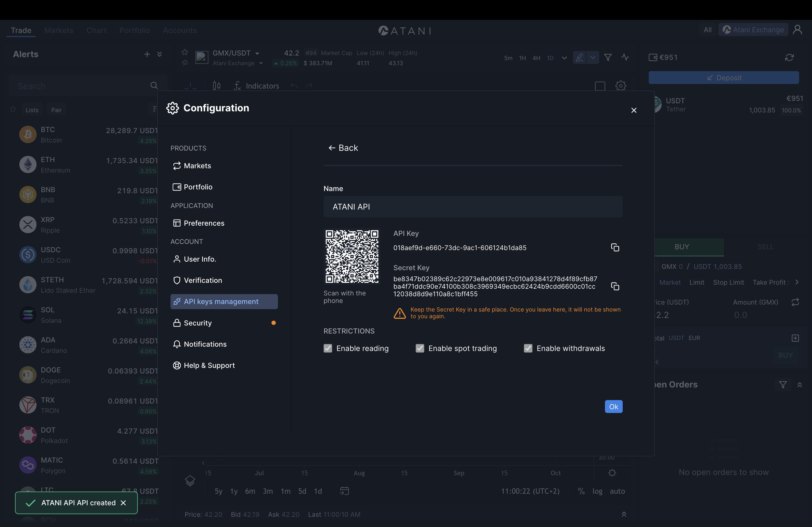This screenshot has width=812, height=527.
Task: Sort by Pair
Action: (x=56, y=110)
